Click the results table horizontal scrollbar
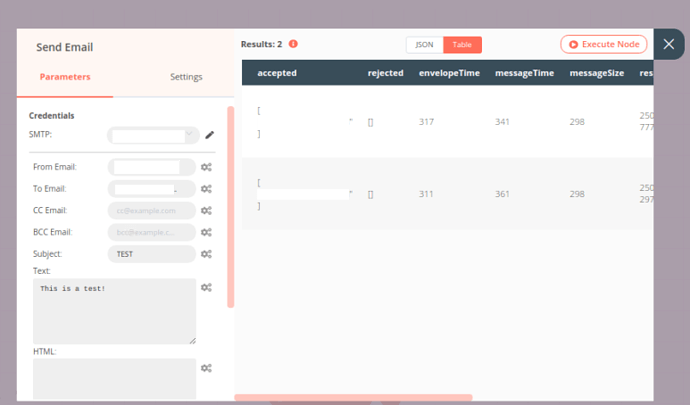This screenshot has width=690, height=405. click(353, 397)
